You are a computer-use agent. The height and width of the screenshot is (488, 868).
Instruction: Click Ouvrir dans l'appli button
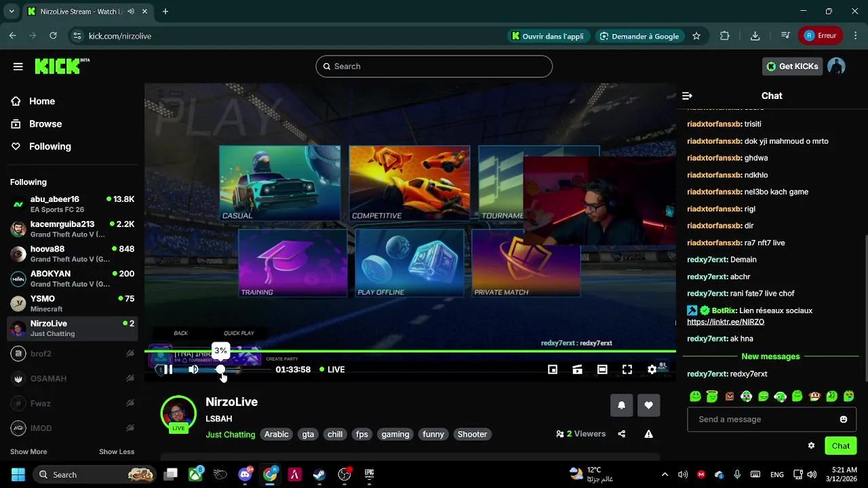(x=548, y=36)
